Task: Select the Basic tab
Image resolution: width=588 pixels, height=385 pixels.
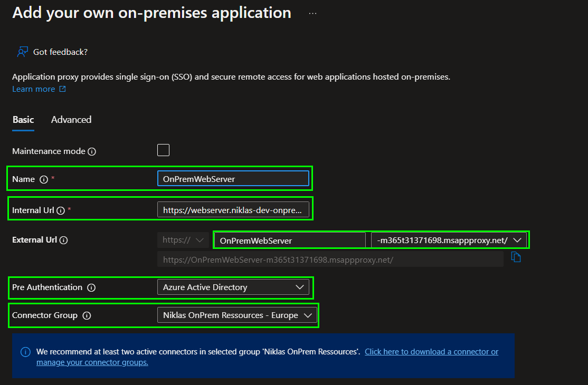Action: (23, 120)
